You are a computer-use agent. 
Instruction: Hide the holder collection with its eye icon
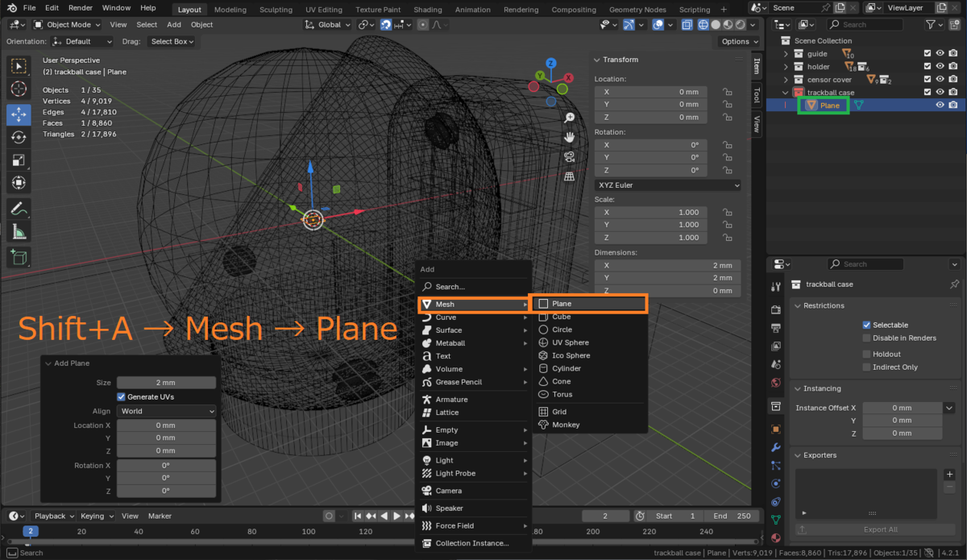coord(940,67)
